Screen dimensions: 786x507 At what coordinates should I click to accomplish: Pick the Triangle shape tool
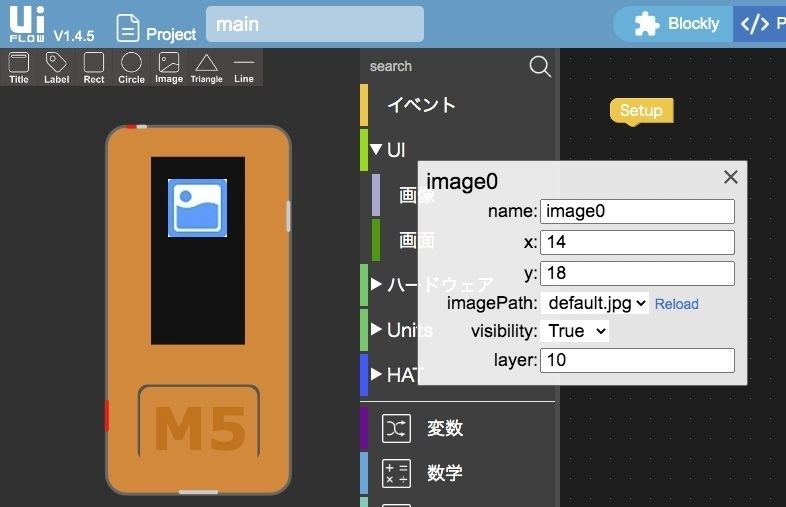coord(206,67)
